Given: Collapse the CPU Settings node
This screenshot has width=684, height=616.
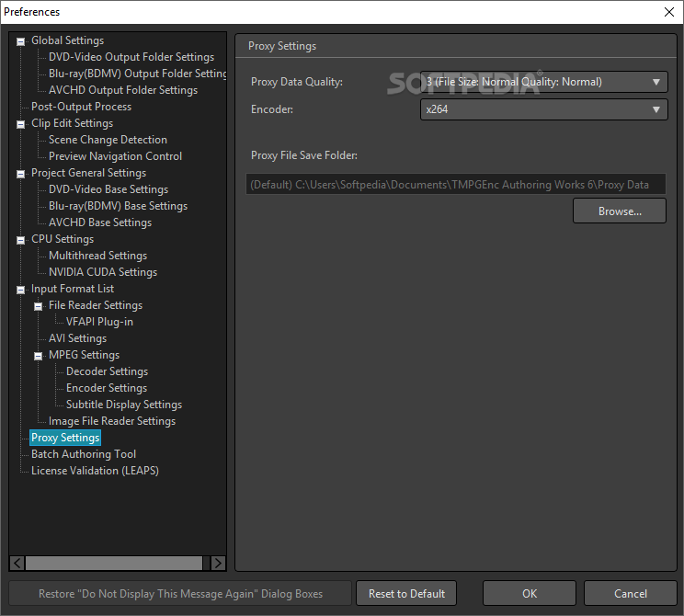Looking at the screenshot, I should click(x=20, y=240).
